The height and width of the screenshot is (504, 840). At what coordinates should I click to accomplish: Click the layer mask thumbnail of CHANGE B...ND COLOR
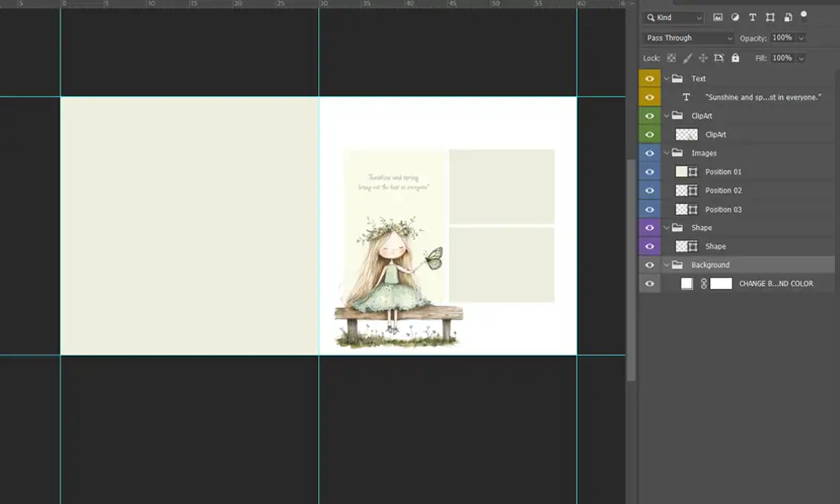click(x=721, y=284)
